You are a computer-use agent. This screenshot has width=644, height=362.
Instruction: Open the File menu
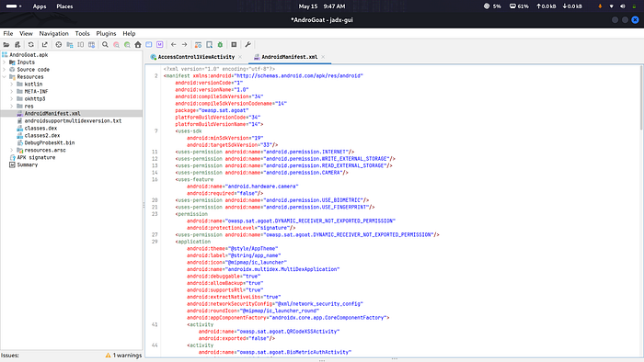[x=8, y=34]
